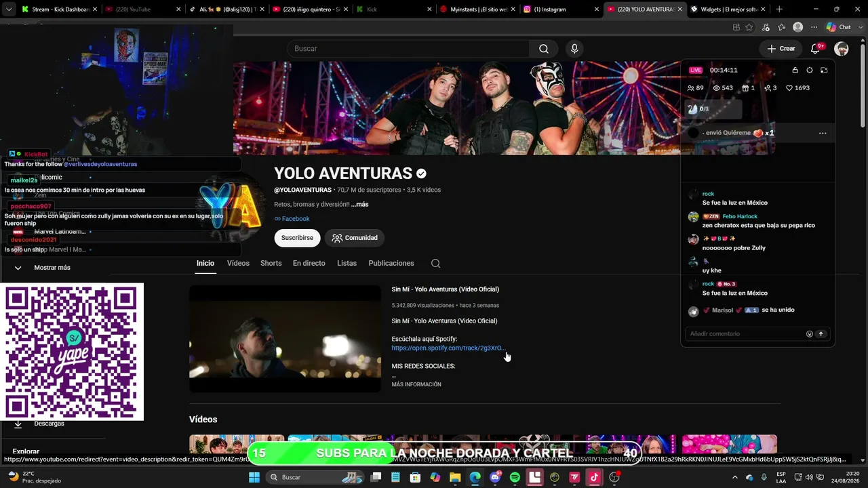This screenshot has width=868, height=488.
Task: Click the viewers eye counter showing 543
Action: pyautogui.click(x=723, y=88)
